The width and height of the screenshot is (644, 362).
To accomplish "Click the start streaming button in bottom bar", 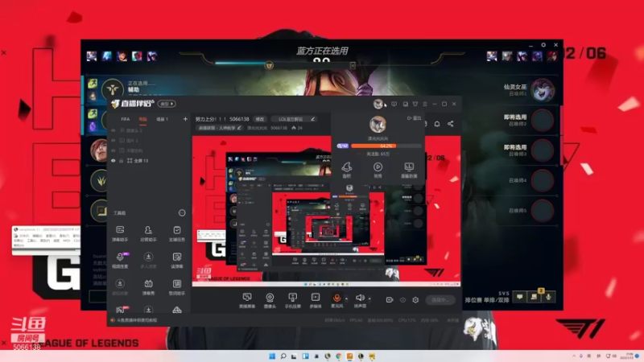I will [440, 300].
